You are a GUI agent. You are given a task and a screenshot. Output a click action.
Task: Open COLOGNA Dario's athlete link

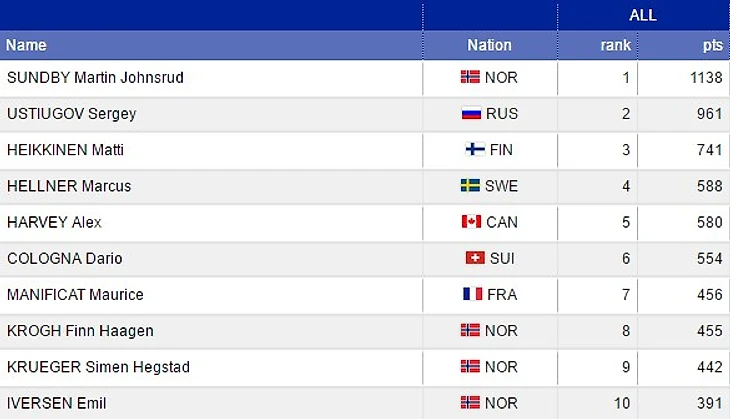tap(65, 258)
